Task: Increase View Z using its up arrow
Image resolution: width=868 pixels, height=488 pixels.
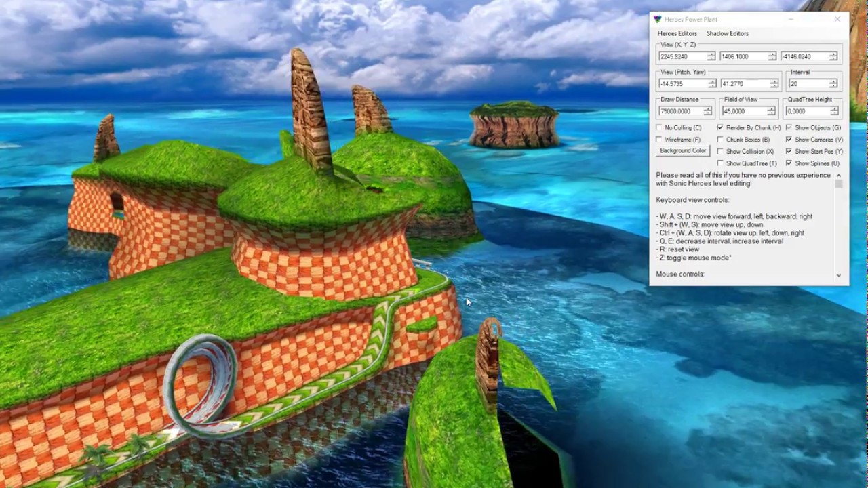Action: click(833, 54)
